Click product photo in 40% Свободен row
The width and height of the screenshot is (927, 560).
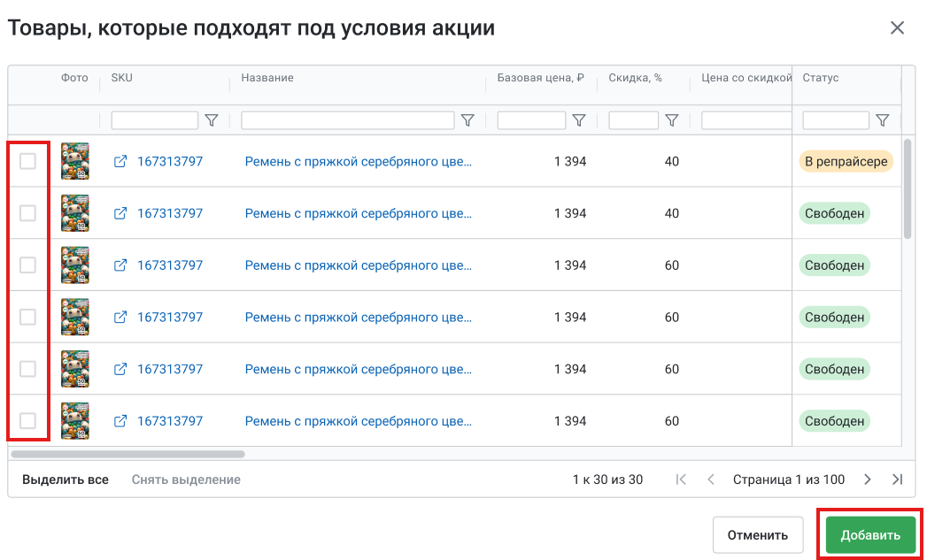[75, 213]
